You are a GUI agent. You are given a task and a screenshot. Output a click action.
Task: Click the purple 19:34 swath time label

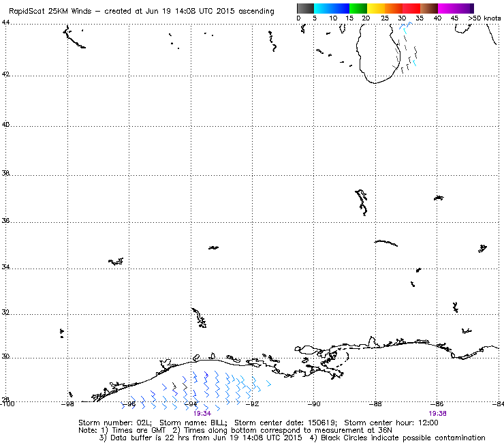point(202,414)
